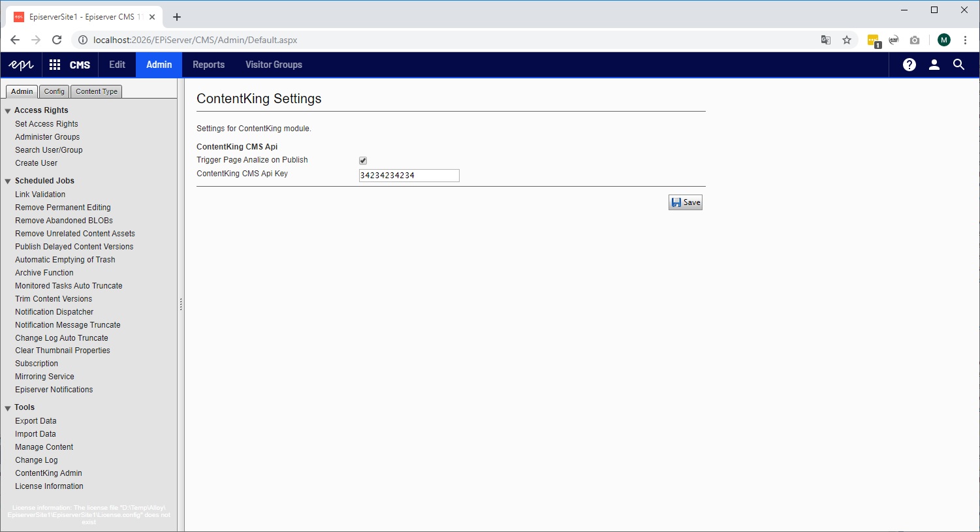Click the browser back arrow
The height and width of the screenshot is (532, 980).
pyautogui.click(x=15, y=40)
